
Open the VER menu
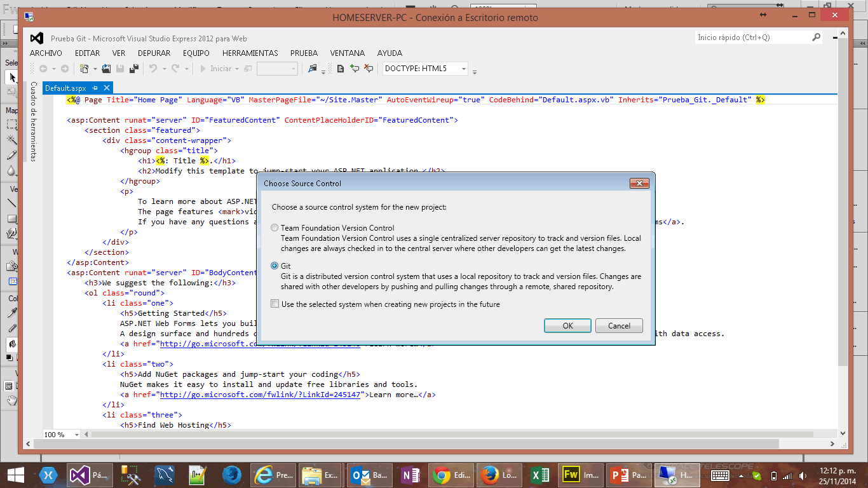[x=119, y=53]
